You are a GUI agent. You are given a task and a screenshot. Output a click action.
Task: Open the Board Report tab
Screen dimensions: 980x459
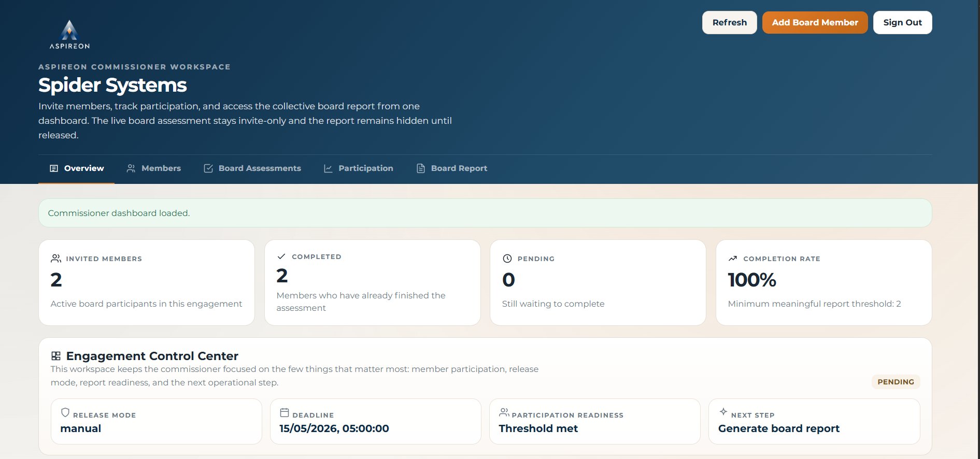452,168
